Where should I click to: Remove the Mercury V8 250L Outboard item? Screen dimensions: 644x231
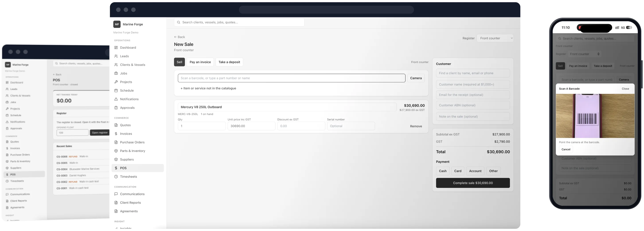click(416, 126)
